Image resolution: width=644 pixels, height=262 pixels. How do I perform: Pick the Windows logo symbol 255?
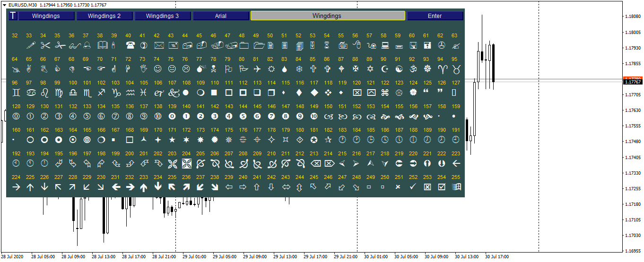[x=456, y=187]
